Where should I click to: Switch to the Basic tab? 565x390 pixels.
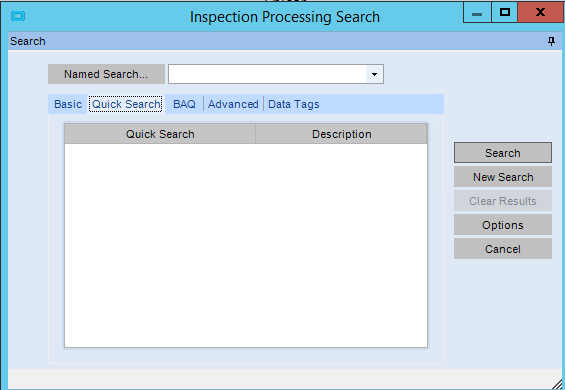[x=68, y=104]
